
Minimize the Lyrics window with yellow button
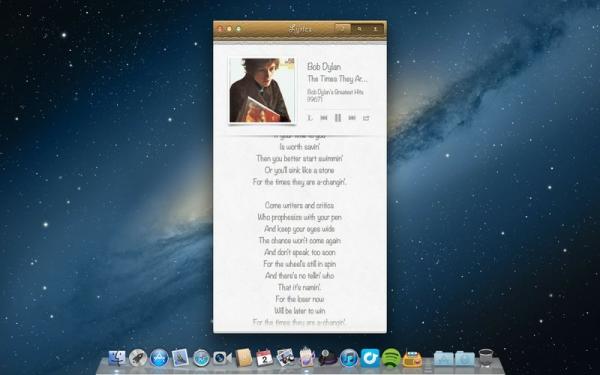229,29
